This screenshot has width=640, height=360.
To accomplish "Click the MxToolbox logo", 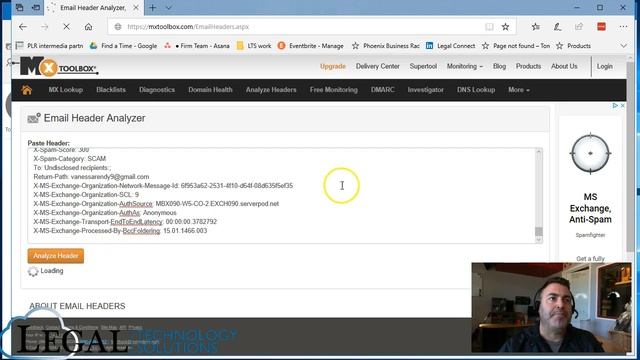I will (x=59, y=67).
